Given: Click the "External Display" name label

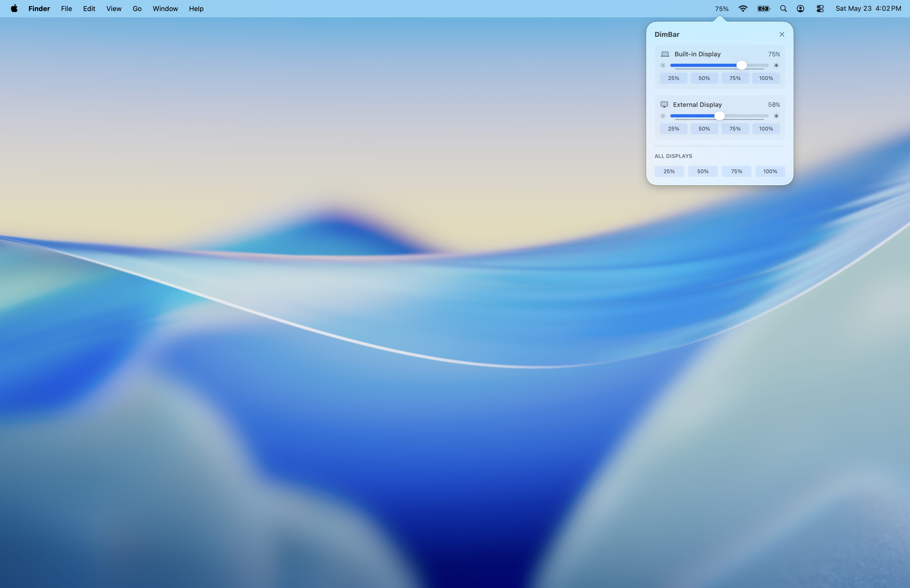Looking at the screenshot, I should click(x=697, y=104).
